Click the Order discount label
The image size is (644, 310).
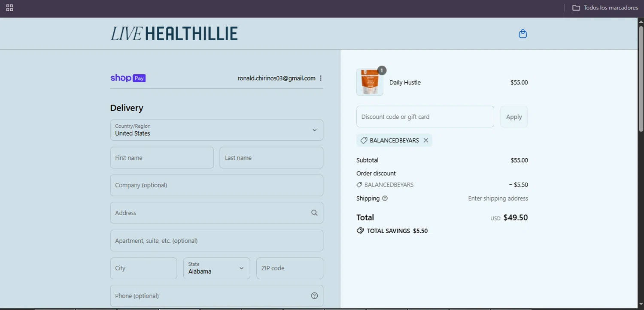[376, 173]
